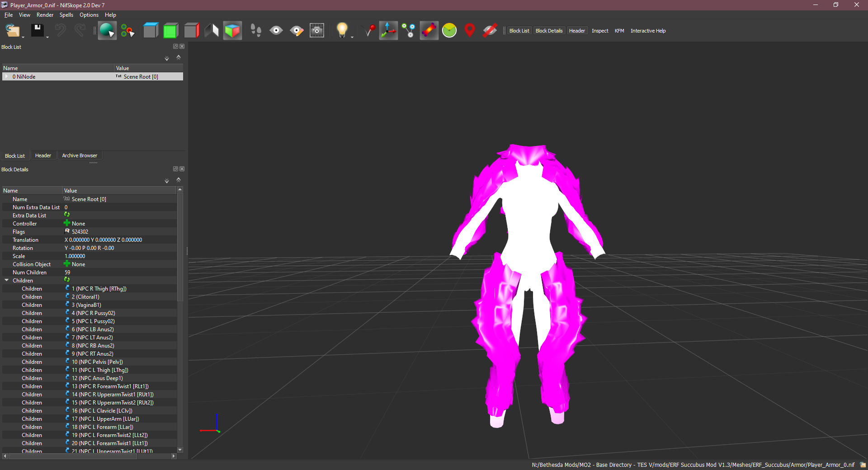Select the Block List bottom tab
This screenshot has width=868, height=470.
point(15,155)
